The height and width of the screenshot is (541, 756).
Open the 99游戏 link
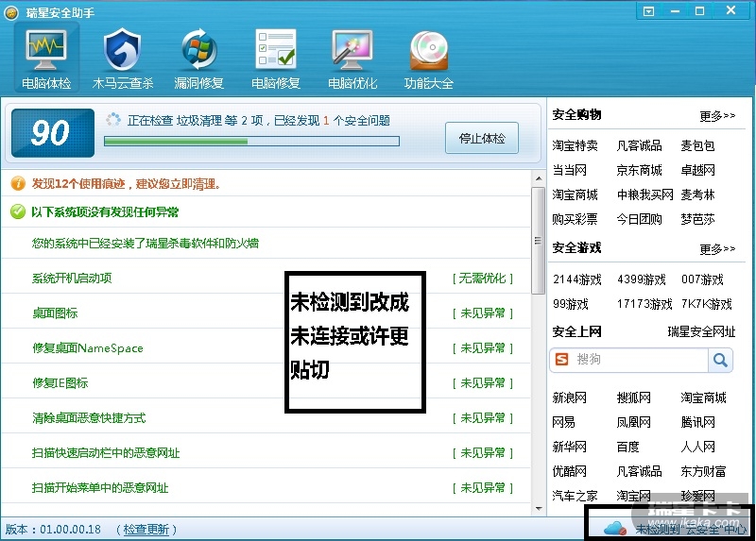tap(571, 304)
